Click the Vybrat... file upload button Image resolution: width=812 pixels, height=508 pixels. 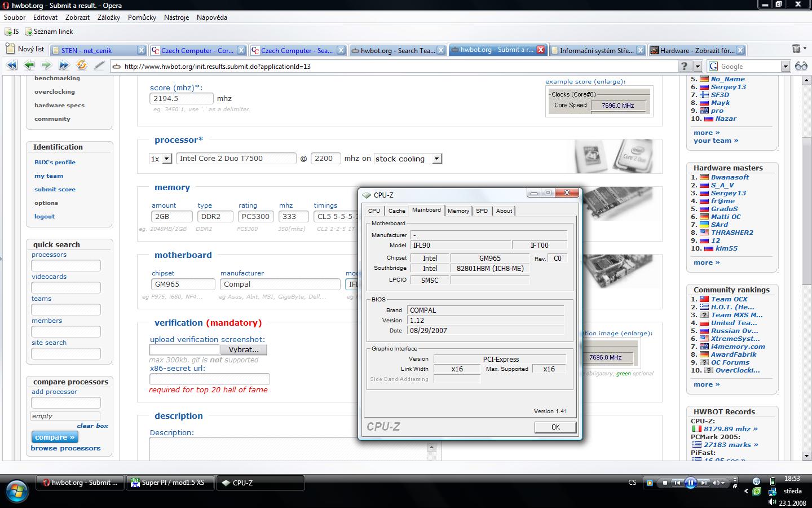[x=244, y=349]
